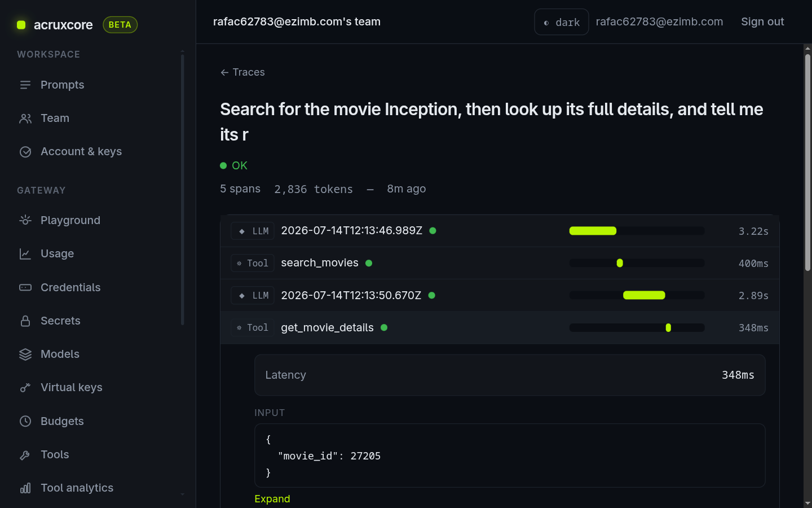Click the acruxcore logo square

tap(21, 25)
